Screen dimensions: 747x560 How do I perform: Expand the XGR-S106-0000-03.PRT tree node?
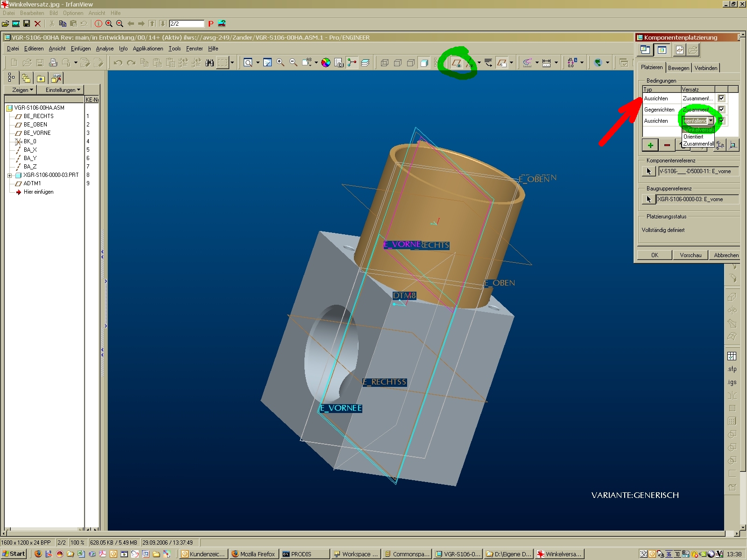9,175
